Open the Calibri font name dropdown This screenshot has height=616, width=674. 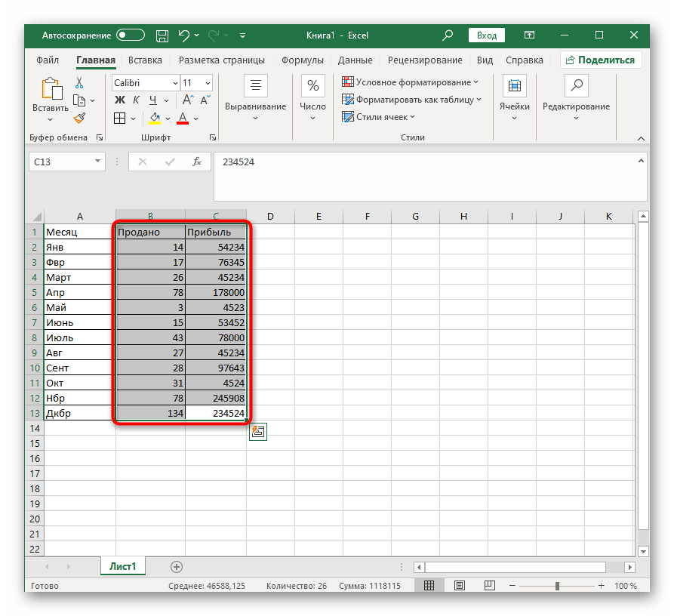pyautogui.click(x=175, y=83)
